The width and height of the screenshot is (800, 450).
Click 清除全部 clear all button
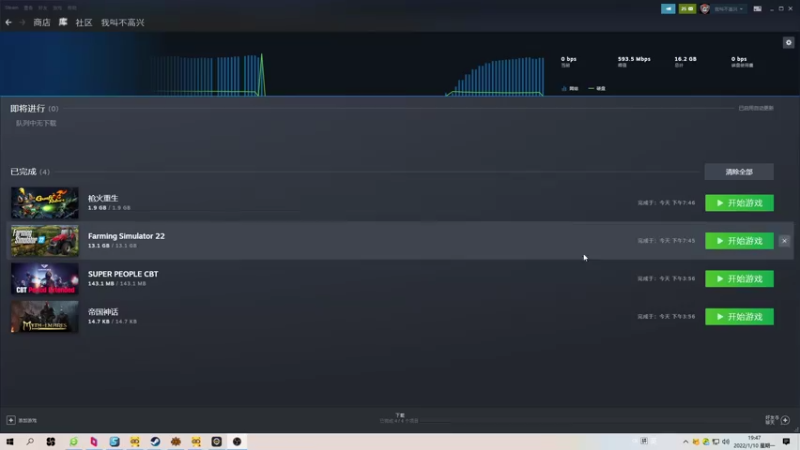pyautogui.click(x=739, y=172)
